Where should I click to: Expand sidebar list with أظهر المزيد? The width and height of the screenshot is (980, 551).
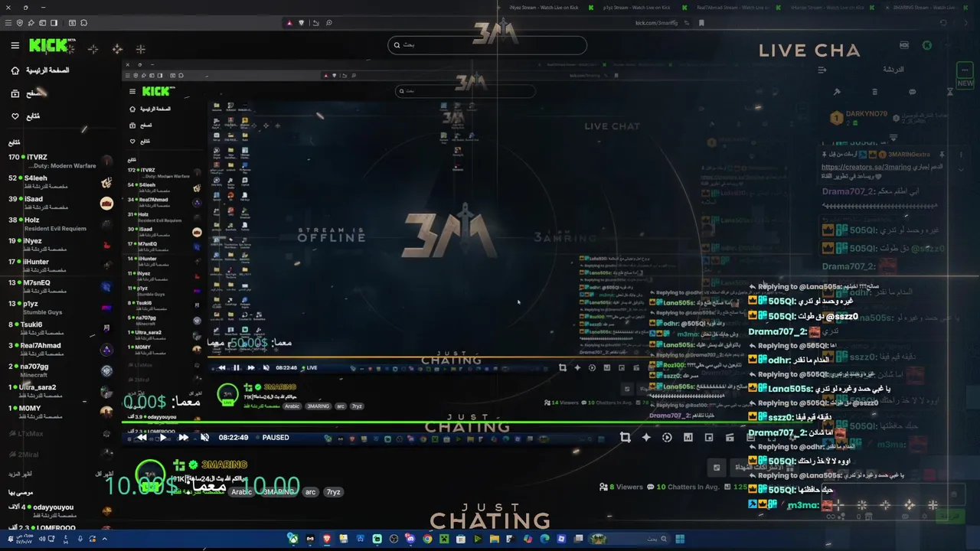pos(21,474)
